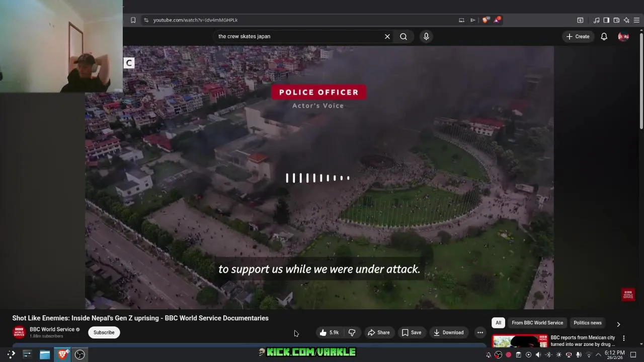Click the Download button
This screenshot has height=362, width=644.
(x=449, y=332)
